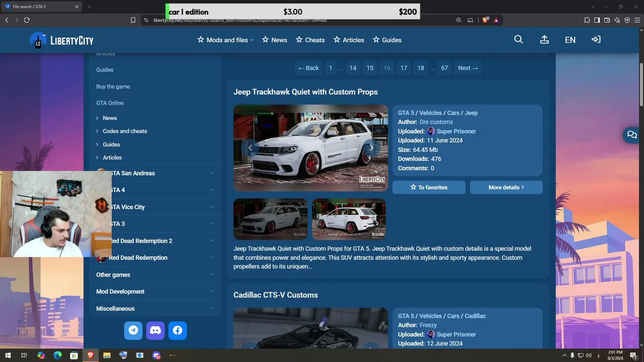Image resolution: width=644 pixels, height=362 pixels.
Task: Jump to last page 67
Action: [444, 68]
